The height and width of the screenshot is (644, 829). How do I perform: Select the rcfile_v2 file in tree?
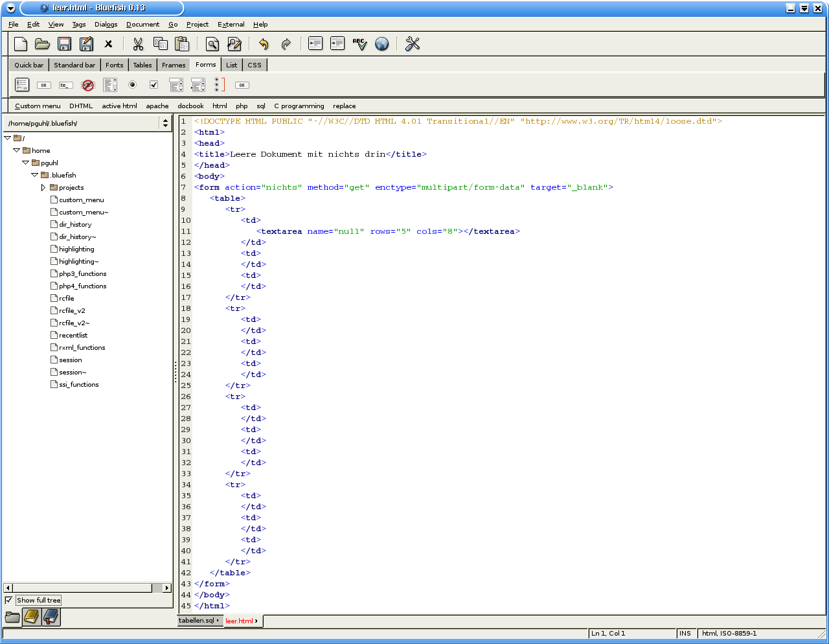[72, 311]
